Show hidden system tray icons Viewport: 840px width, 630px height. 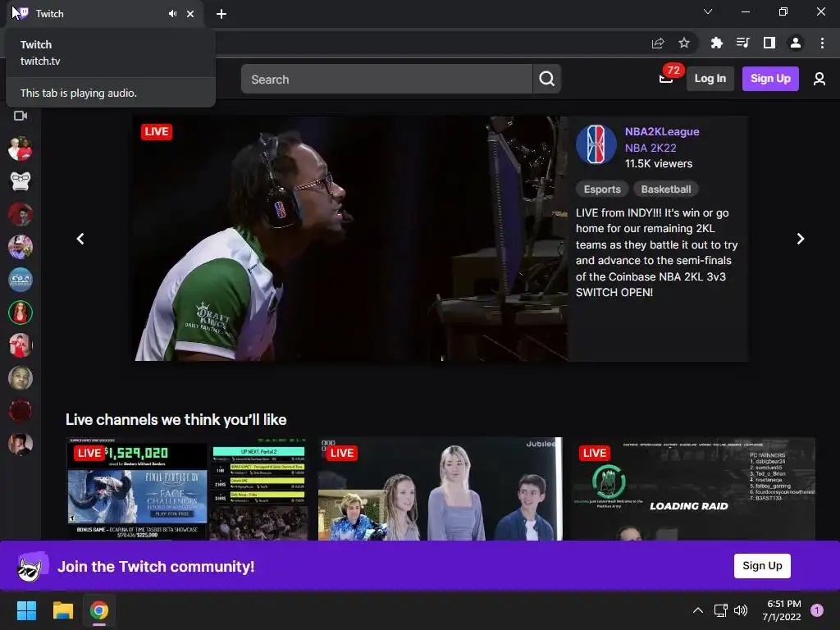tap(697, 610)
